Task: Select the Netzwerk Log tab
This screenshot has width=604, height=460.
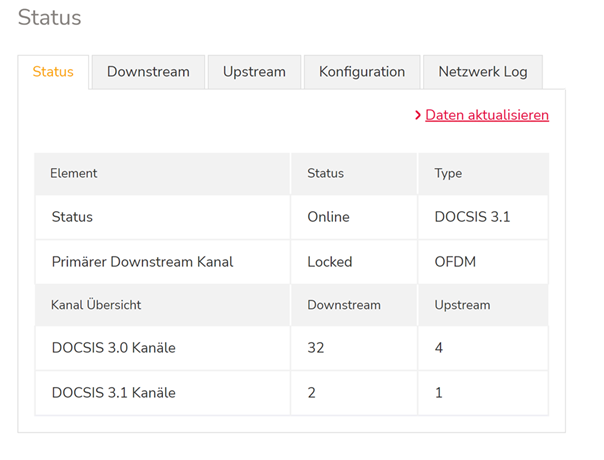Action: (483, 72)
